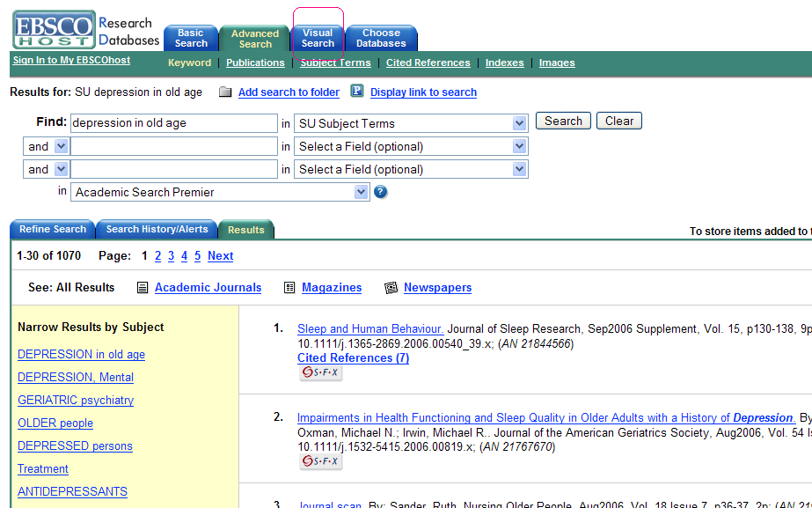Go to results page 2
The width and height of the screenshot is (812, 508).
tap(158, 256)
